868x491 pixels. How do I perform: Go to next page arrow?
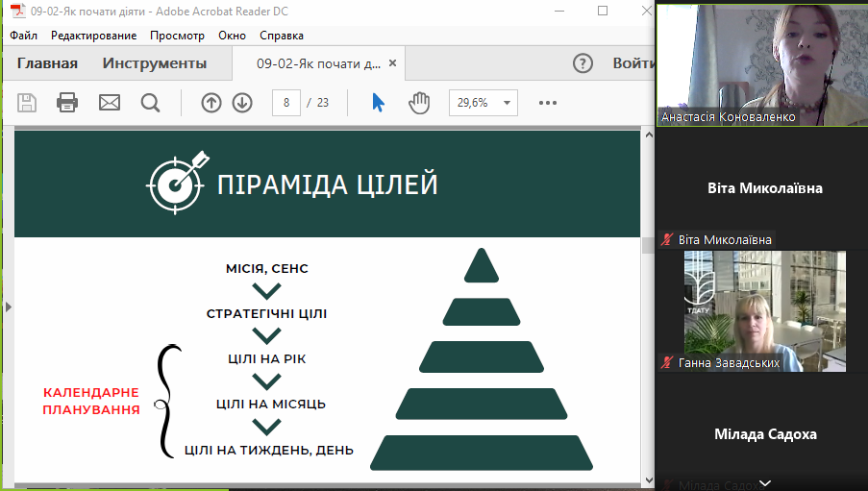[242, 103]
